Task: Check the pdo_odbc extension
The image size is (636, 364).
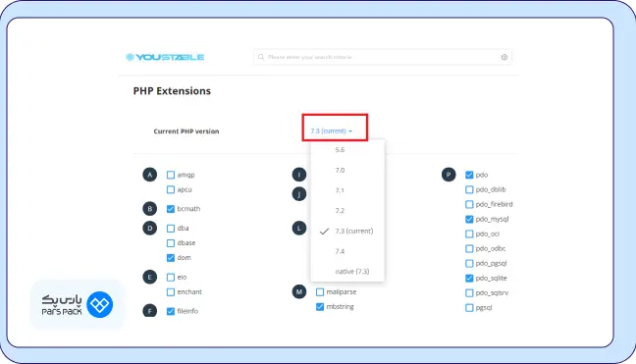Action: pyautogui.click(x=469, y=249)
